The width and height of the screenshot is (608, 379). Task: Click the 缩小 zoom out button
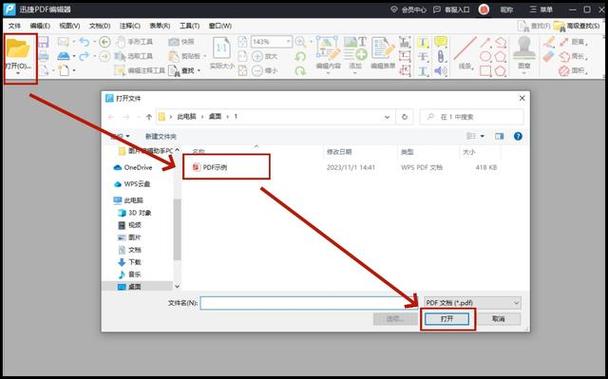265,71
